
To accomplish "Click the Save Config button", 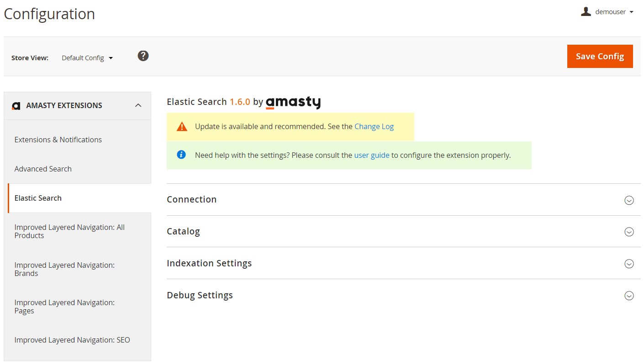I will point(600,56).
